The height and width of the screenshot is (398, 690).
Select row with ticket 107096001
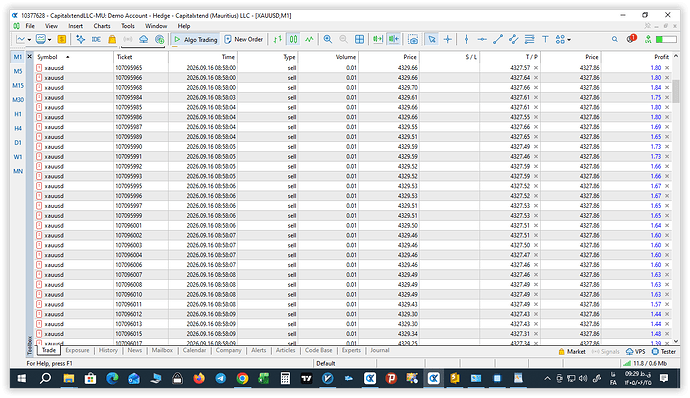coord(353,225)
